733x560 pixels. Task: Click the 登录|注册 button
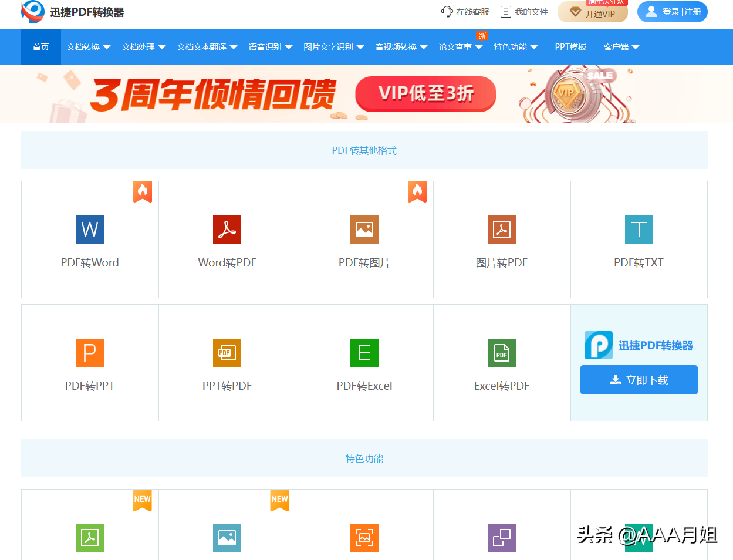pos(673,12)
